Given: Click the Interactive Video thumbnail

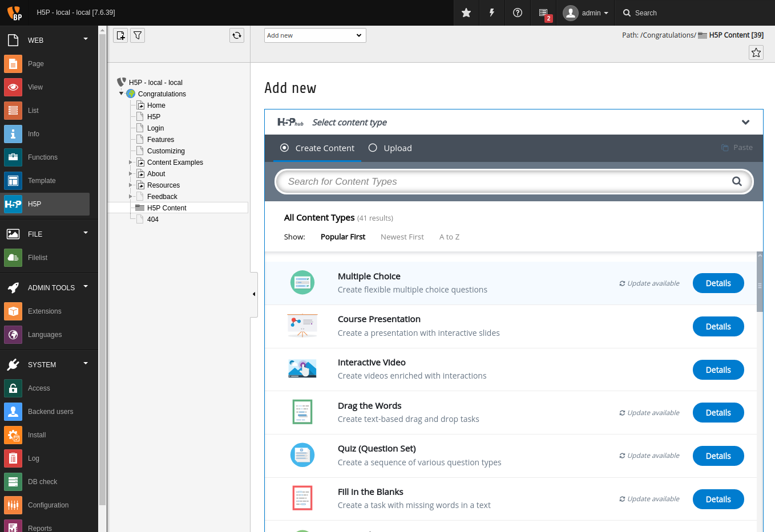Looking at the screenshot, I should click(x=302, y=369).
